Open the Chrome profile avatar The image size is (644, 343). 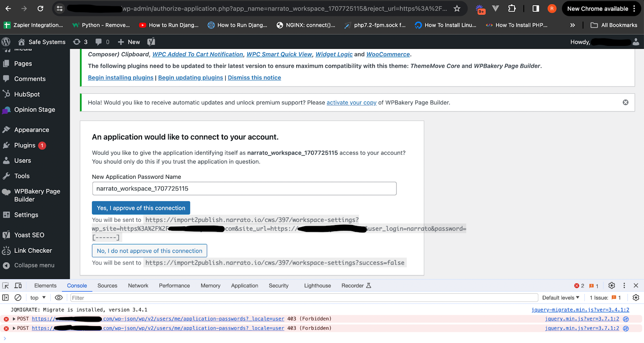[x=552, y=8]
